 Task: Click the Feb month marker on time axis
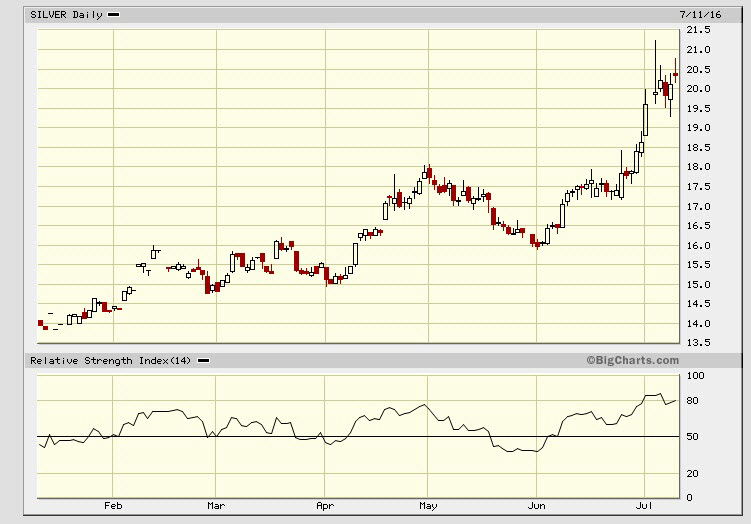[x=113, y=507]
